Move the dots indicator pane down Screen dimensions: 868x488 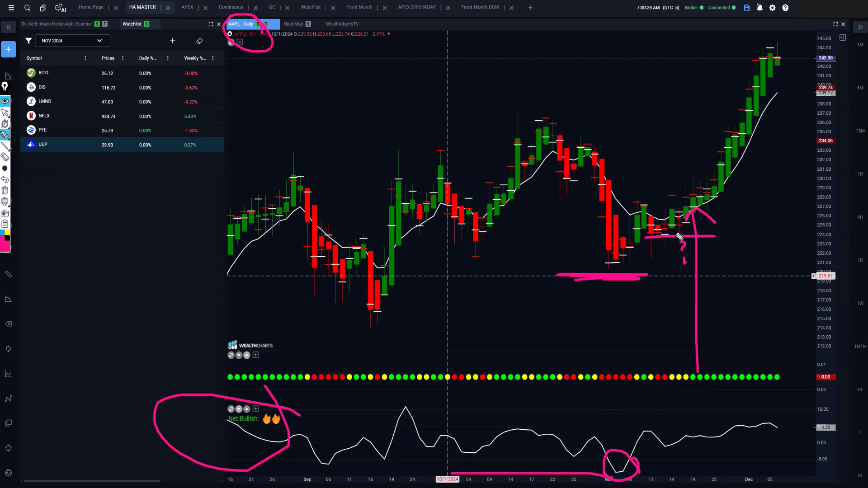[x=239, y=355]
